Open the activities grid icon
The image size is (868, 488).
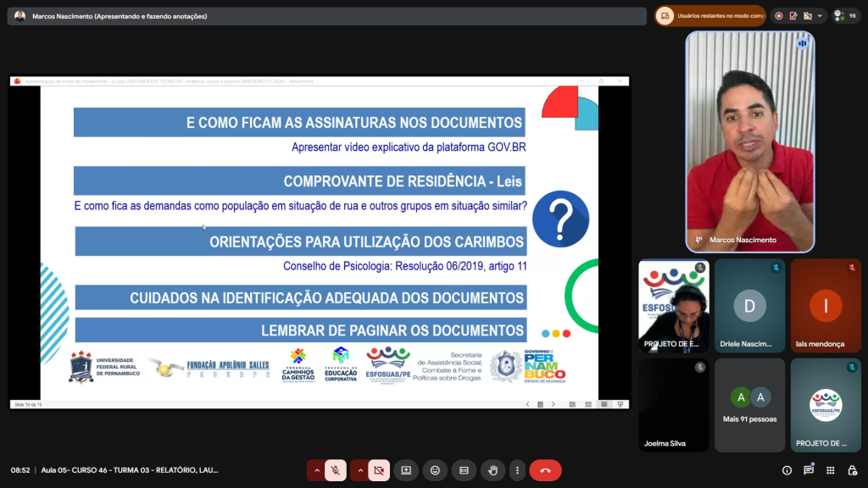[x=830, y=470]
